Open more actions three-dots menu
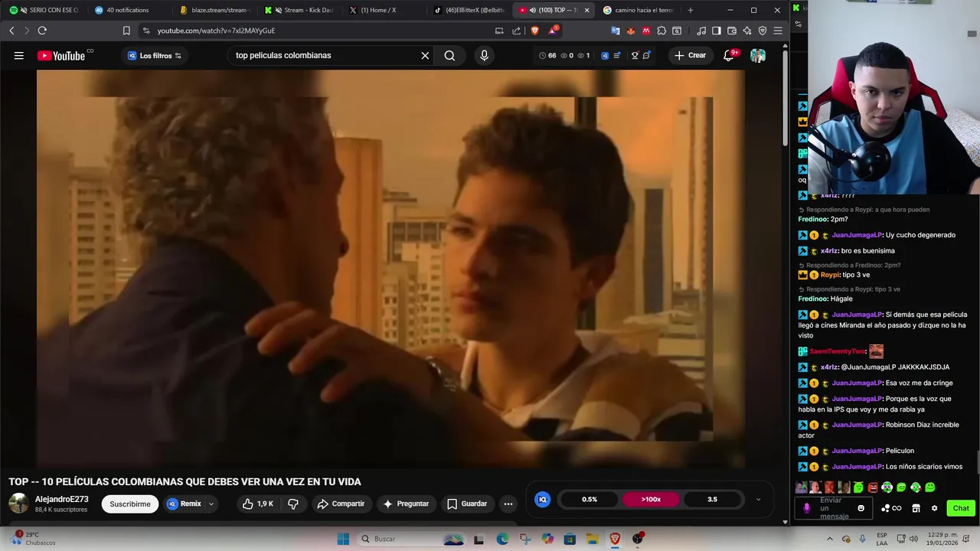The height and width of the screenshot is (551, 980). point(508,504)
